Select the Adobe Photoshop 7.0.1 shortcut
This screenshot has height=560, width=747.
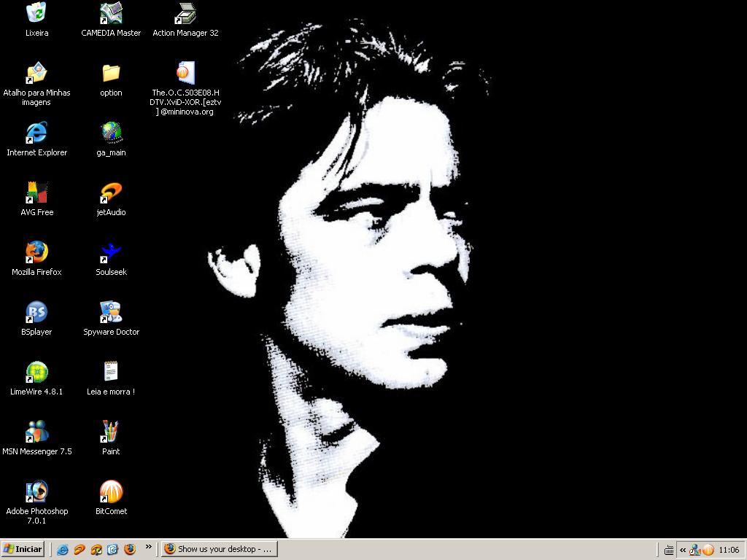36,491
